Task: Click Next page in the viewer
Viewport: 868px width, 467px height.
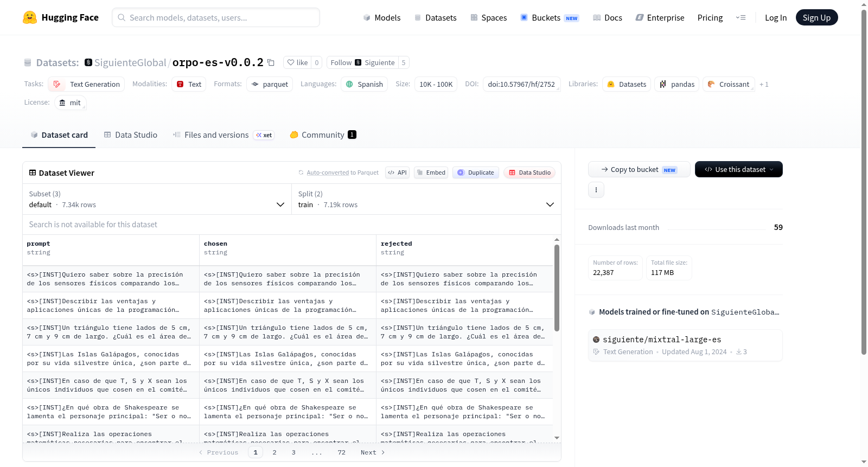Action: (x=372, y=452)
